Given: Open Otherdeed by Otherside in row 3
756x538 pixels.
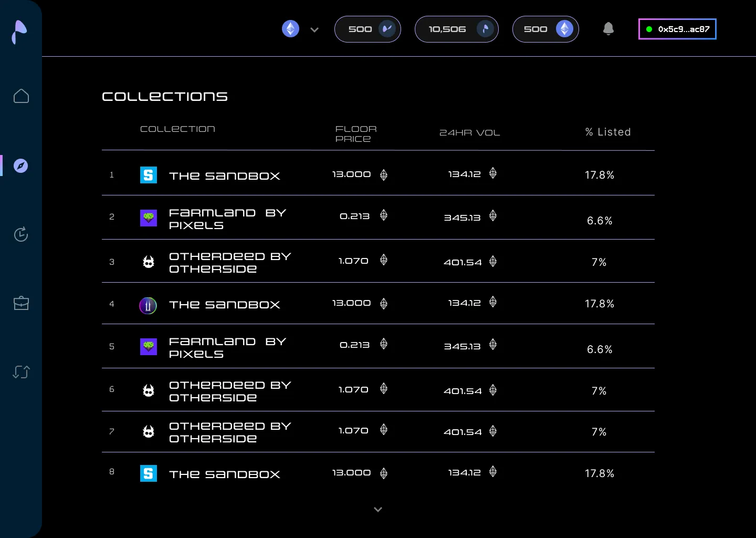Looking at the screenshot, I should [230, 263].
